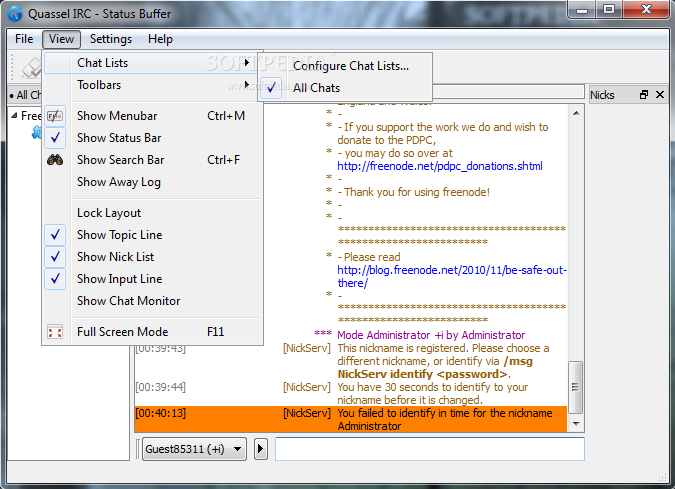This screenshot has width=675, height=489.
Task: Click the window resize grip corner
Action: (663, 478)
